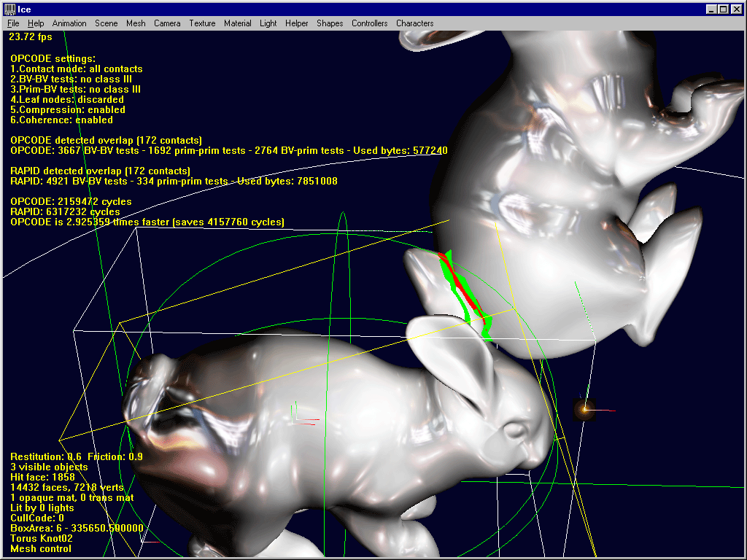Click 'CullCode: 0' text
The height and width of the screenshot is (560, 747).
click(x=37, y=518)
